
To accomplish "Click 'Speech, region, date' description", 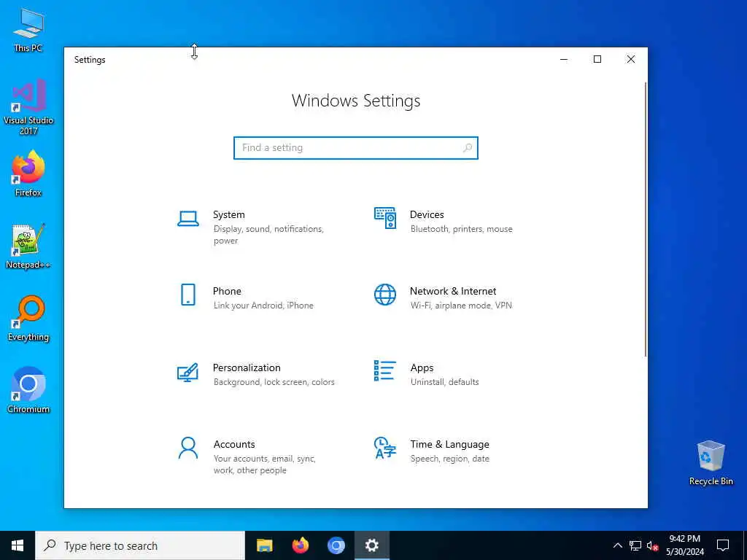I will click(x=449, y=459).
